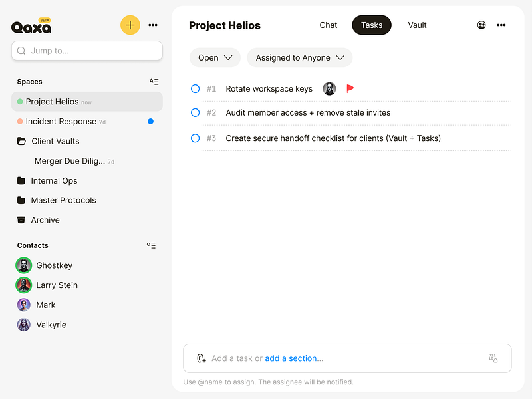Click the Contacts list view icon
Screen dimensions: 532x399
pos(152,245)
